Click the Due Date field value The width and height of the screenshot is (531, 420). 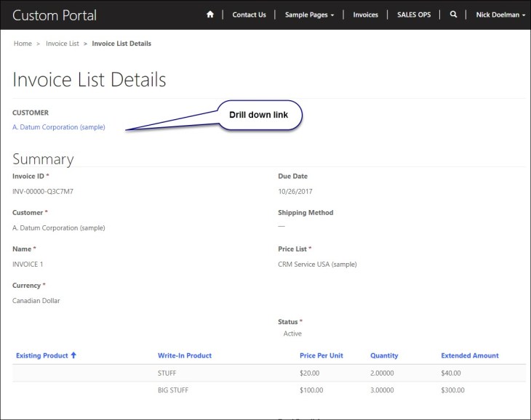[294, 192]
